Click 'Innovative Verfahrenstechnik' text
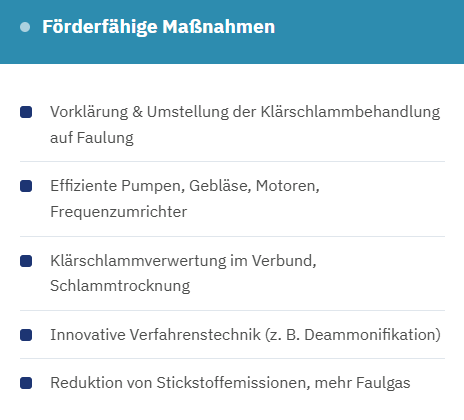The image size is (464, 420). pyautogui.click(x=156, y=335)
